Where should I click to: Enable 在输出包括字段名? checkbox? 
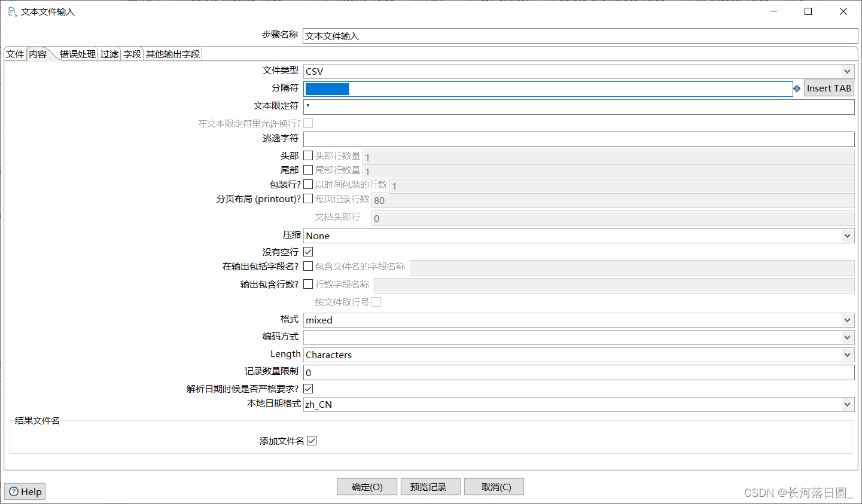(x=308, y=266)
